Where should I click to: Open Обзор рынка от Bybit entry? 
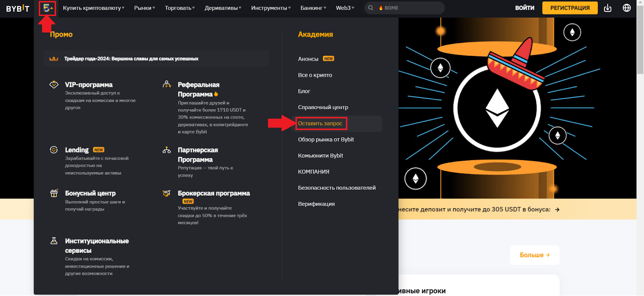(x=326, y=139)
